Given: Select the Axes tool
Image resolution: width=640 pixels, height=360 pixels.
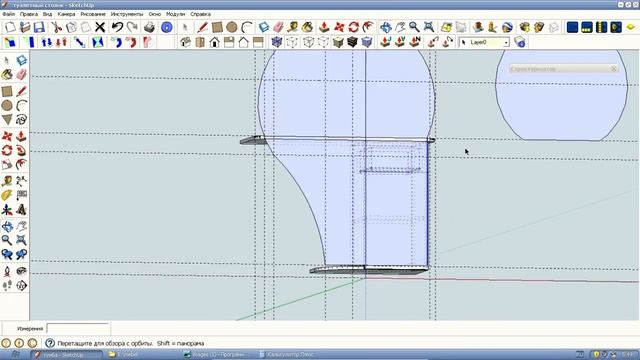Looking at the screenshot, I should [x=7, y=210].
